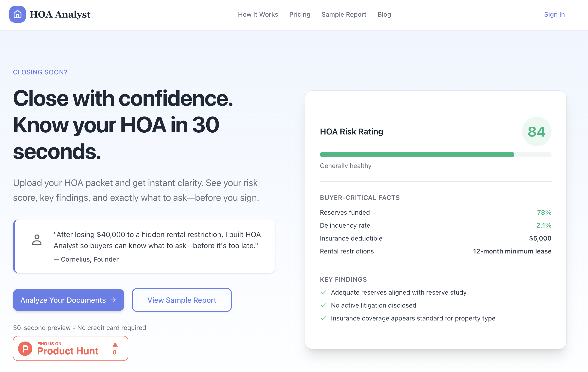588x372 pixels.
Task: Click Analyze Your Documents button
Action: [69, 300]
